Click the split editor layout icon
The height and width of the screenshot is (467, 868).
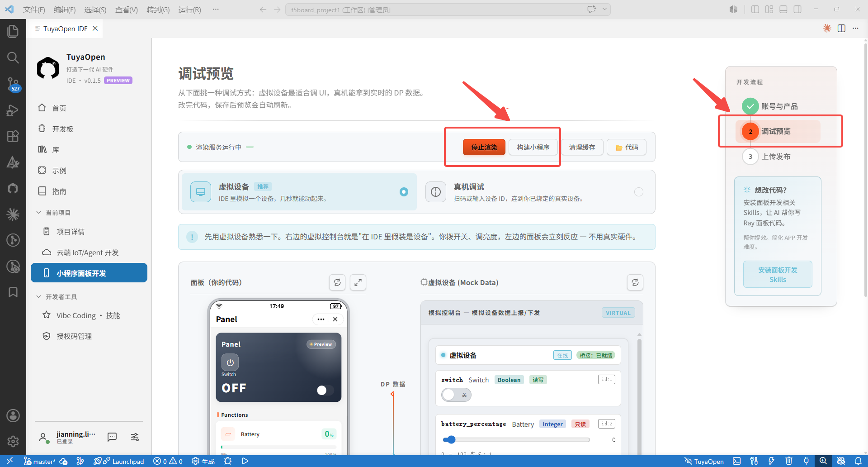[x=841, y=29]
